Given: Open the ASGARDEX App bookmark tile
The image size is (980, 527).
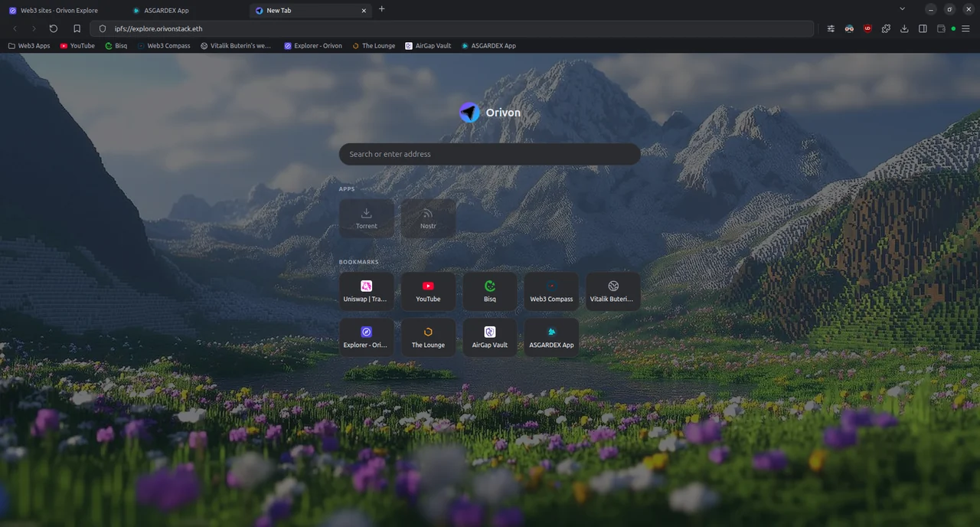Looking at the screenshot, I should pyautogui.click(x=551, y=337).
